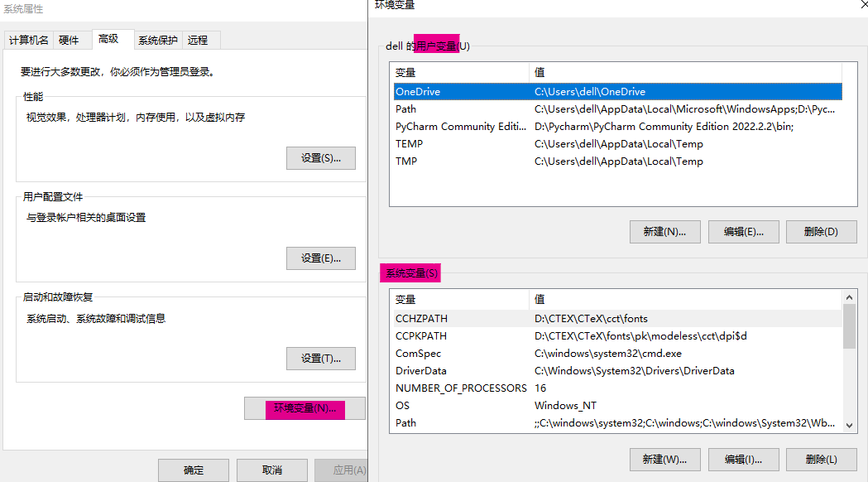This screenshot has width=868, height=482.
Task: Click the system variables scrollbar up arrow
Action: click(x=849, y=297)
